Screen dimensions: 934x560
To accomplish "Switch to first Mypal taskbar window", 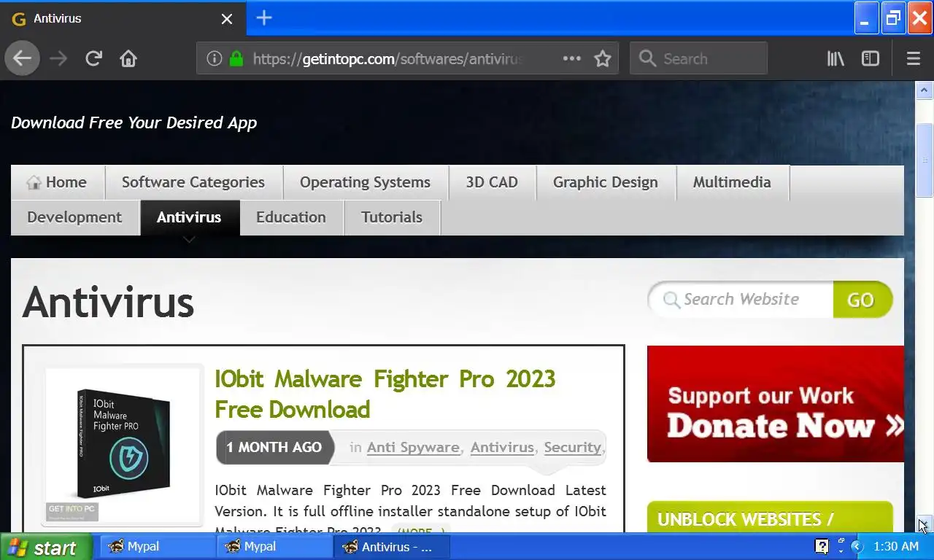I will pos(158,547).
